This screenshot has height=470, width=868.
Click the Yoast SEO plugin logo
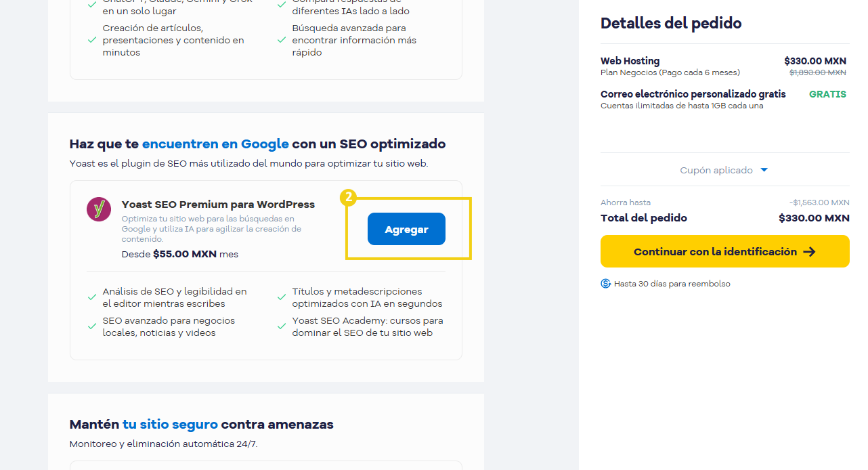click(x=99, y=209)
